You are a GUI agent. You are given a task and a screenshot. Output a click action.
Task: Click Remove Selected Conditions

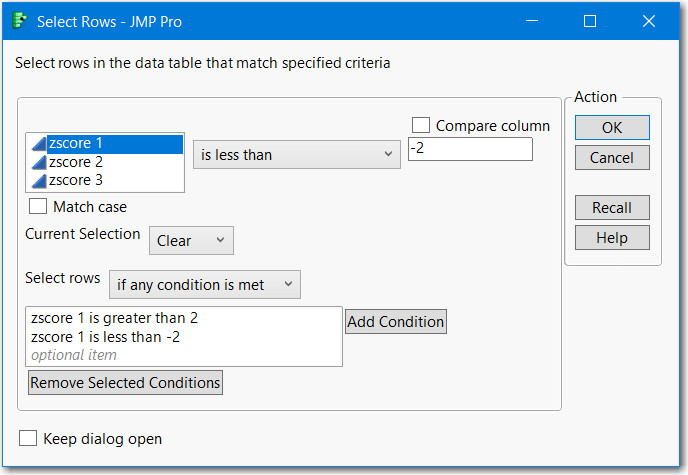[x=125, y=383]
